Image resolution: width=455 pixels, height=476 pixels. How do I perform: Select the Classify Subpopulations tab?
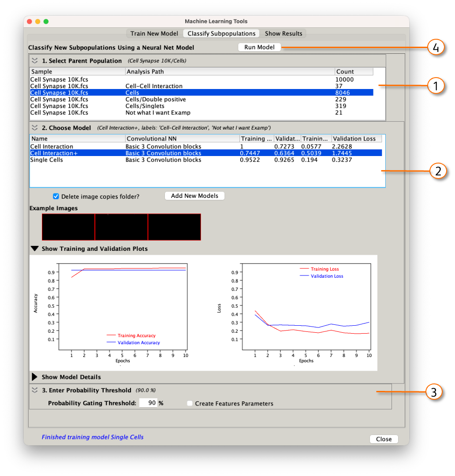221,33
